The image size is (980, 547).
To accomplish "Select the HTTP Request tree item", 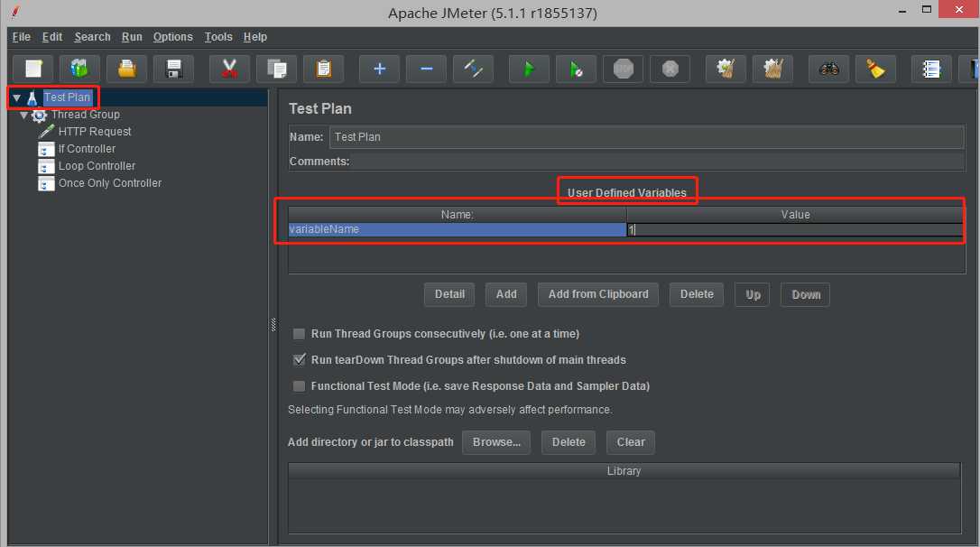I will [x=95, y=132].
